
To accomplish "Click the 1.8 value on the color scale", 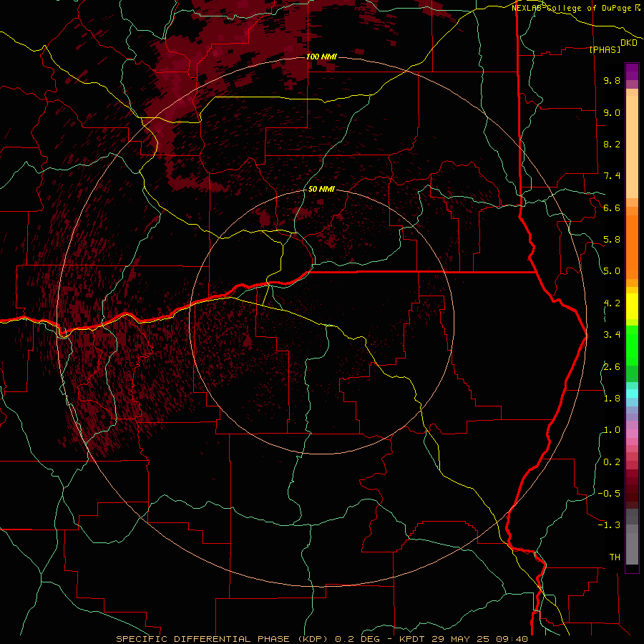I will (x=612, y=399).
